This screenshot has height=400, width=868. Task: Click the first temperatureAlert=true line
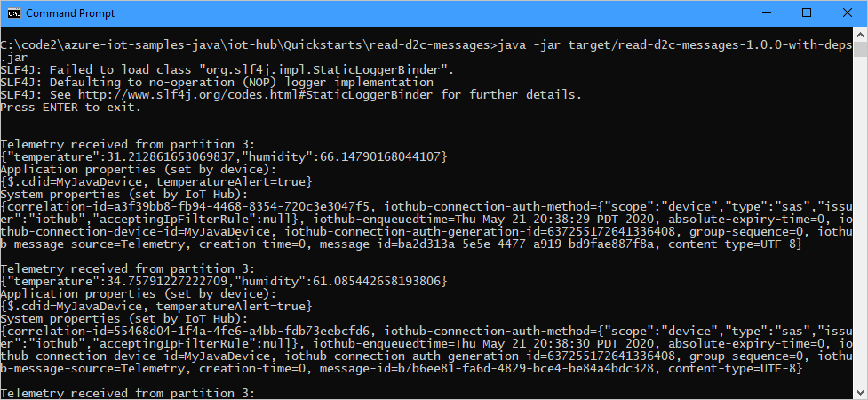pyautogui.click(x=156, y=181)
